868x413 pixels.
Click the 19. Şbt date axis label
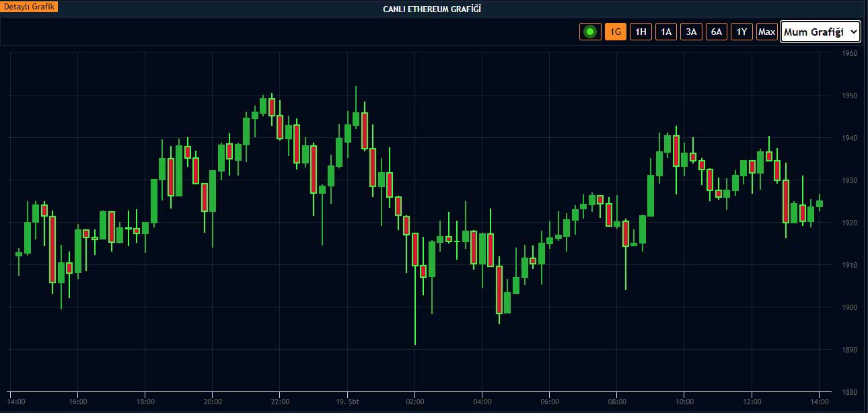point(347,402)
